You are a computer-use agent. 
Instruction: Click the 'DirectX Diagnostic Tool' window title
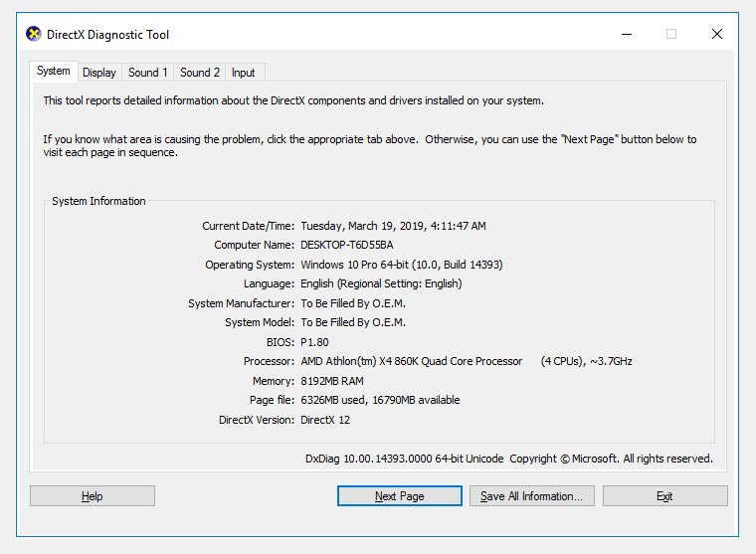(107, 35)
